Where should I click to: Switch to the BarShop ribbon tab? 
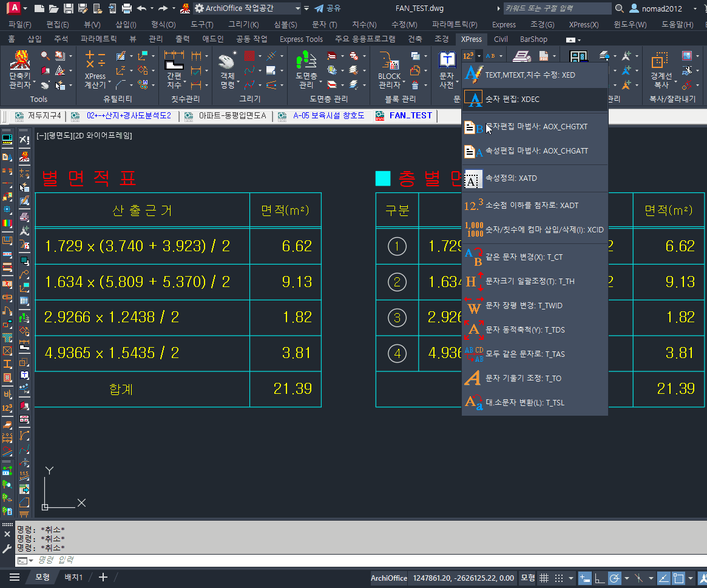[533, 39]
